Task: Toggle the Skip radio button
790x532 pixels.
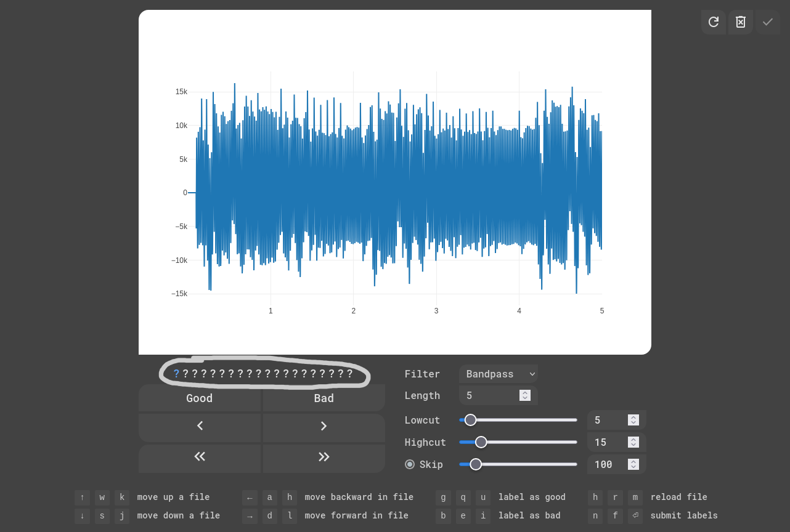Action: 410,464
